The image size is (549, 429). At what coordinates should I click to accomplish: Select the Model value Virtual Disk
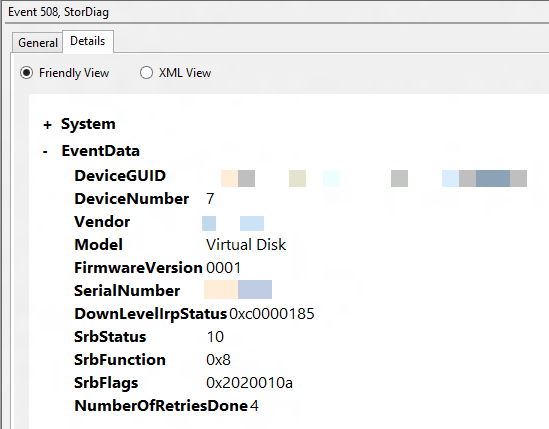(246, 244)
